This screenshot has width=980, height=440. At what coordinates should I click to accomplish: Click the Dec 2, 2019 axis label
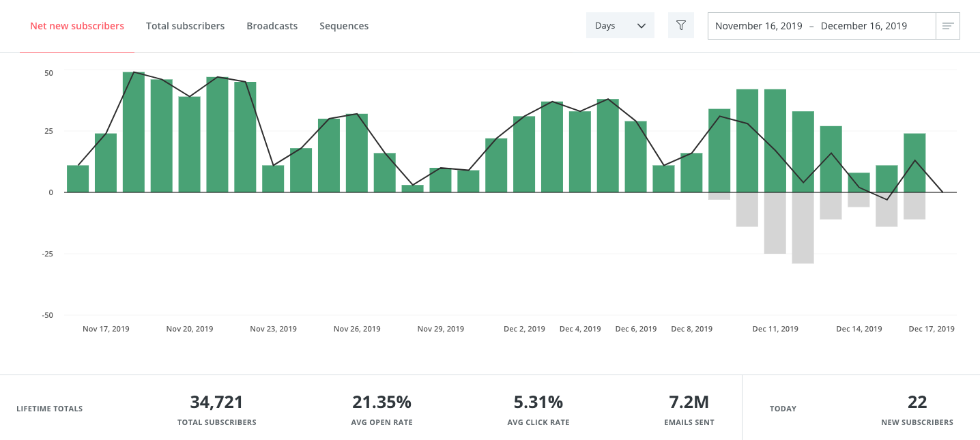pos(524,329)
